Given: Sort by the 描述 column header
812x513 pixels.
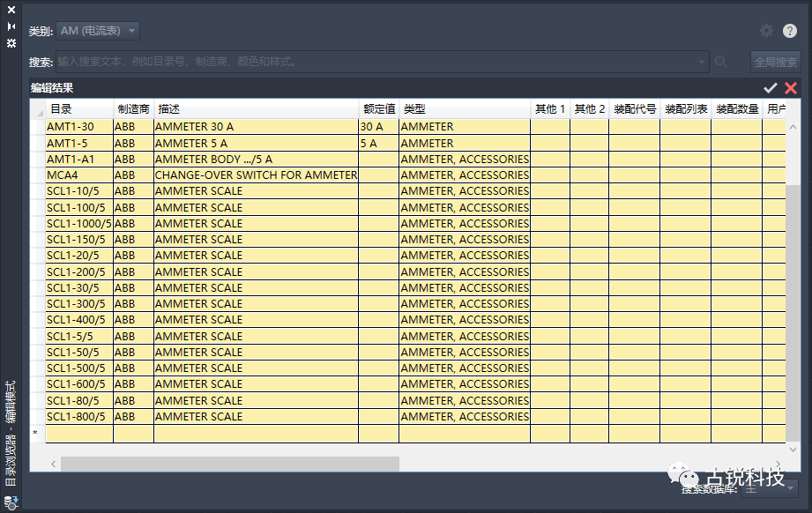Looking at the screenshot, I should (x=257, y=109).
